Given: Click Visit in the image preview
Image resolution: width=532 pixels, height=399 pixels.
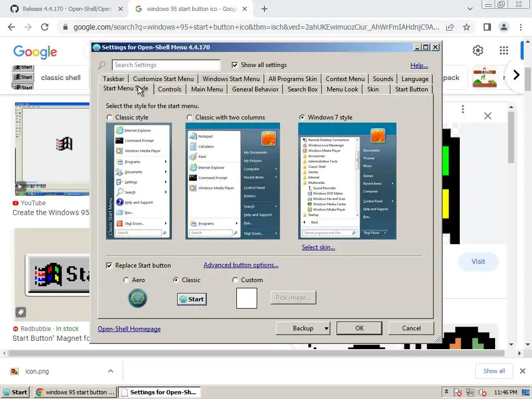Looking at the screenshot, I should [478, 262].
